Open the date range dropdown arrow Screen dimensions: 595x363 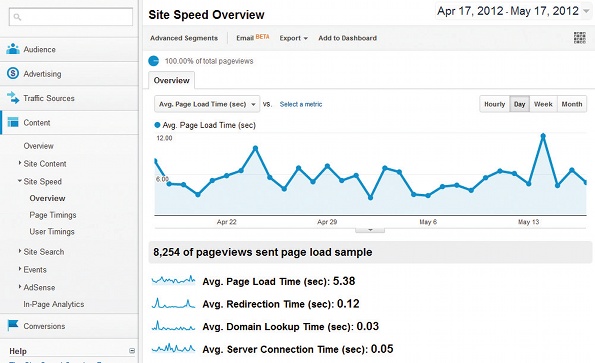(586, 11)
